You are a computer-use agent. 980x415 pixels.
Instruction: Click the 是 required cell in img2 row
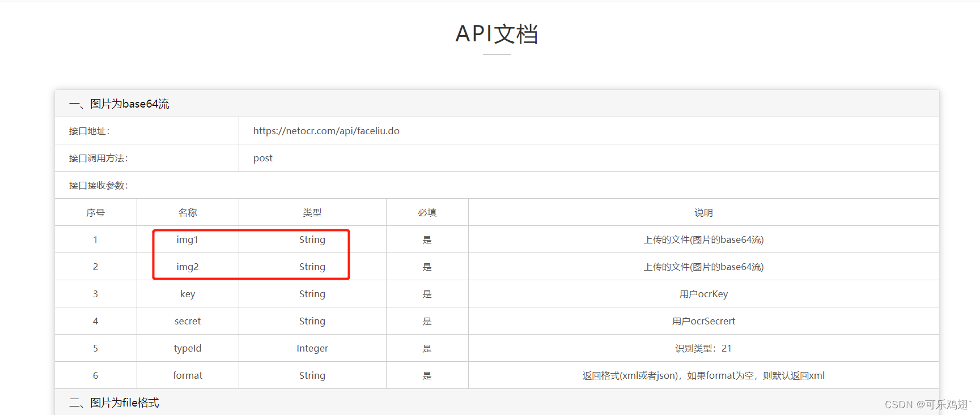[427, 267]
